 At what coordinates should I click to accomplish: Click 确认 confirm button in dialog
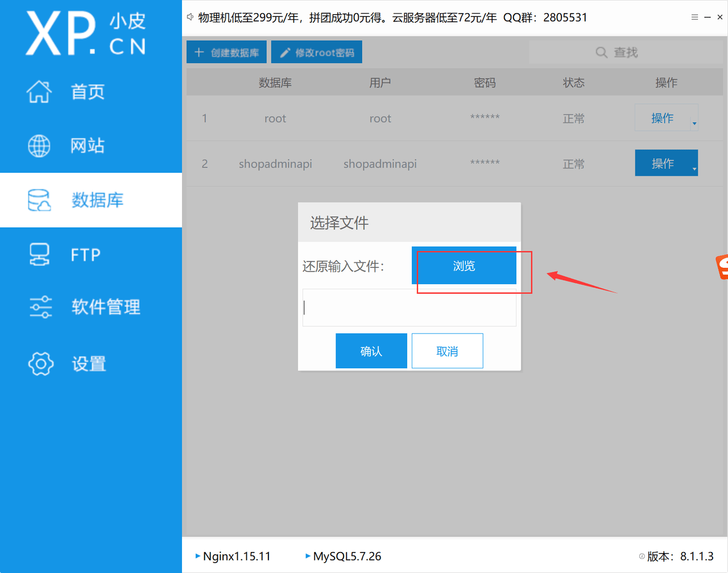(371, 351)
